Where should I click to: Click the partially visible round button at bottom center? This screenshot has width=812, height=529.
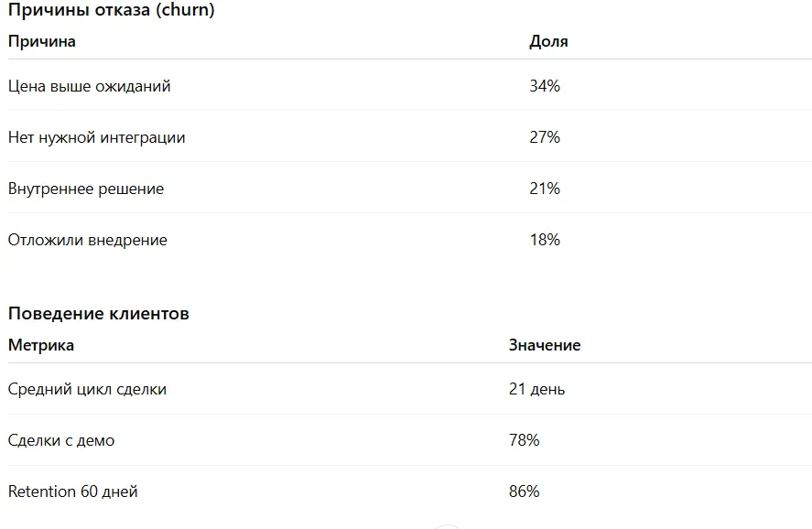tap(448, 526)
